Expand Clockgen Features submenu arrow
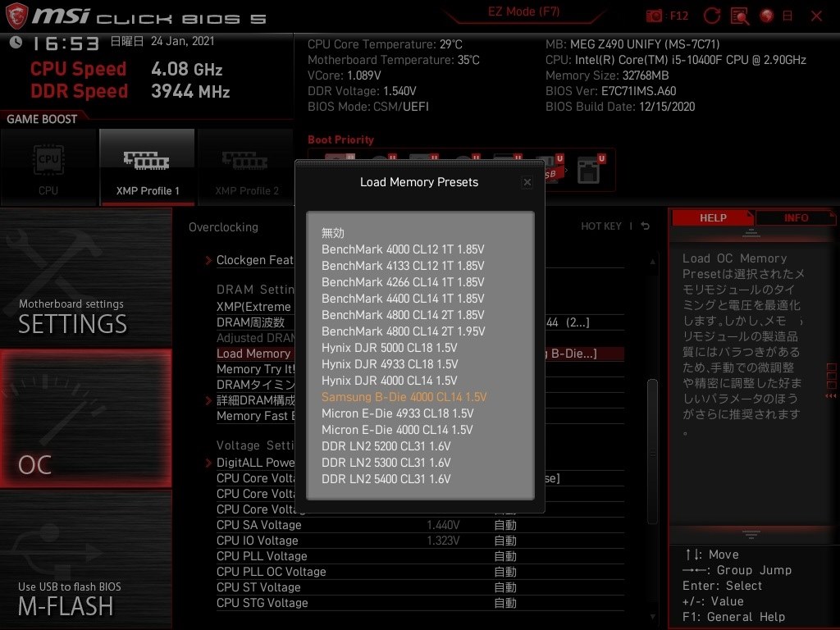Viewport: 840px width, 630px height. pyautogui.click(x=208, y=260)
